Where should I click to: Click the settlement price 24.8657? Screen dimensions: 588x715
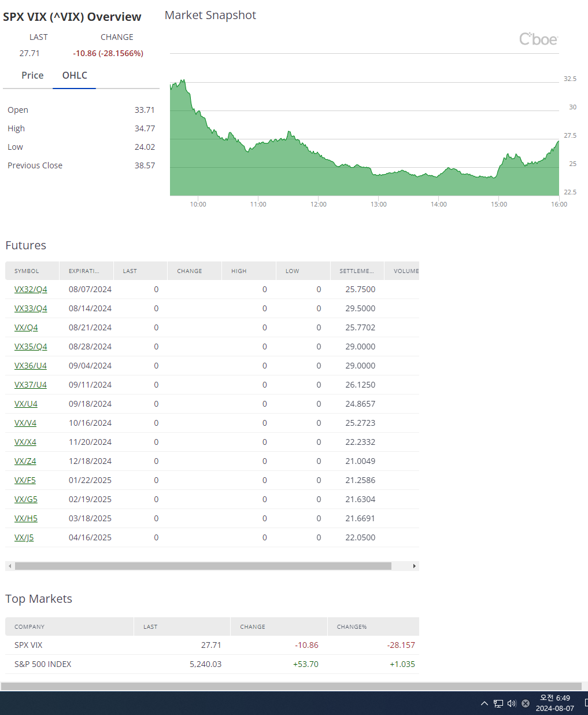[360, 404]
